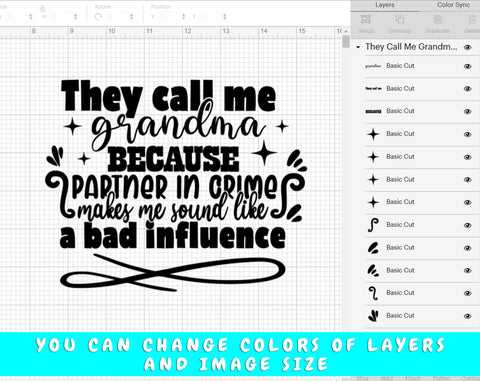Click the Duplicate icon
This screenshot has width=480, height=381.
pyautogui.click(x=438, y=20)
